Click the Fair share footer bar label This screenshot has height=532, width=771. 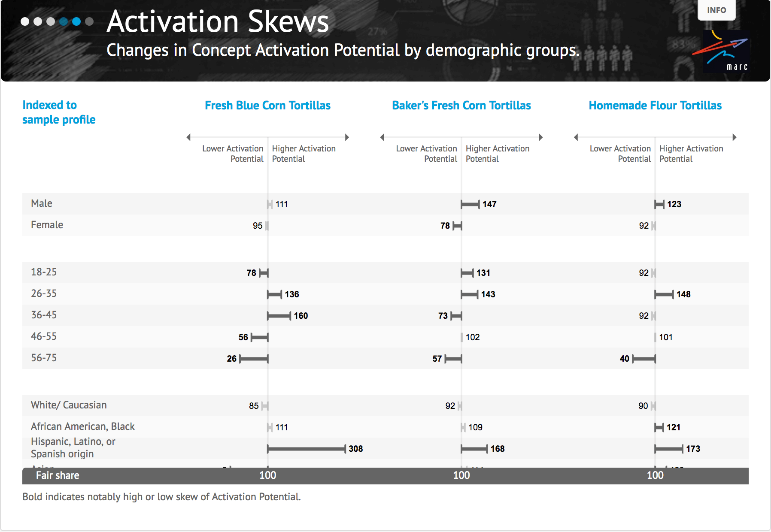(x=58, y=475)
